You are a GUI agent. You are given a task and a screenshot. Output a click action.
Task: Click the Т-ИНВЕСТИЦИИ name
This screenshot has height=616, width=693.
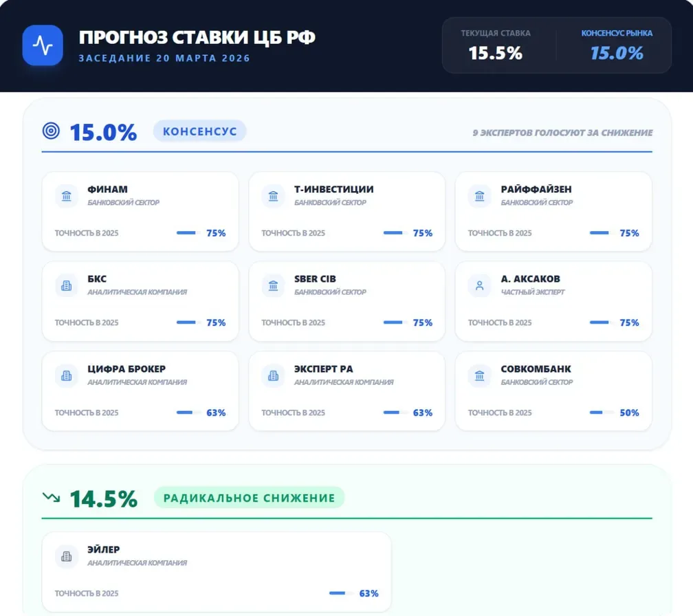coord(333,189)
